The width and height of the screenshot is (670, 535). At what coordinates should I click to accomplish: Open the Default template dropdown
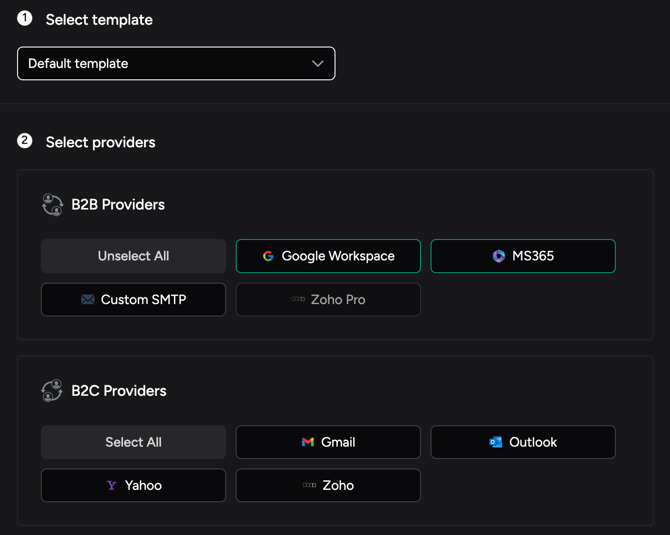pyautogui.click(x=176, y=64)
